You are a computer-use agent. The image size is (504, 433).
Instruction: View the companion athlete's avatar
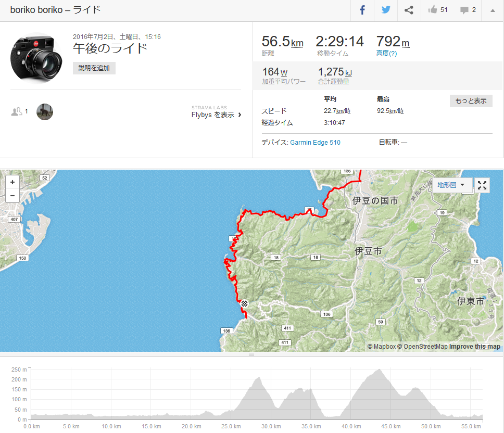tap(45, 112)
